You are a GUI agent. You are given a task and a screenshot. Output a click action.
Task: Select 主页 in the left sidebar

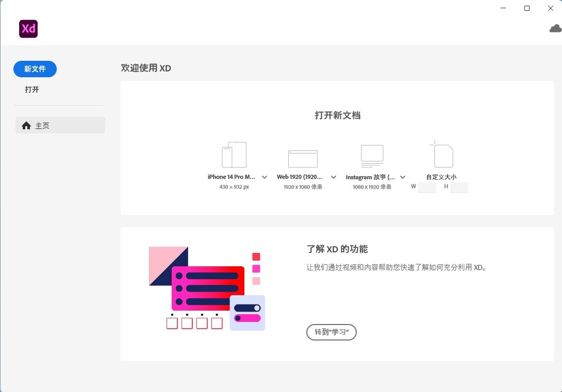coord(42,125)
